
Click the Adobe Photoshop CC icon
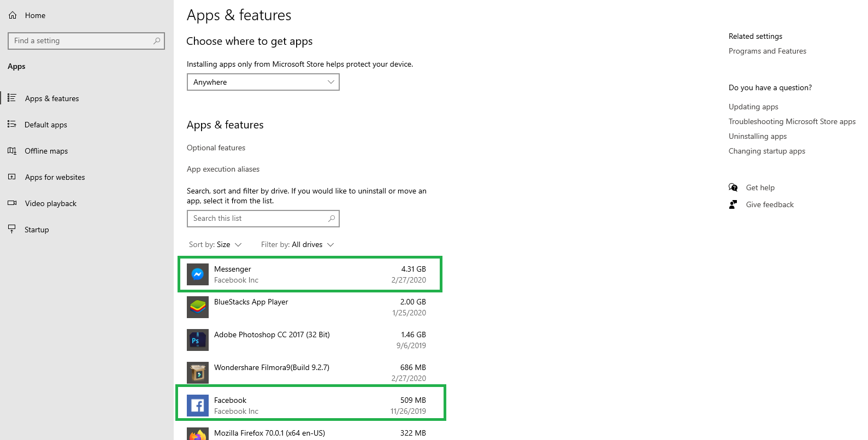(198, 340)
